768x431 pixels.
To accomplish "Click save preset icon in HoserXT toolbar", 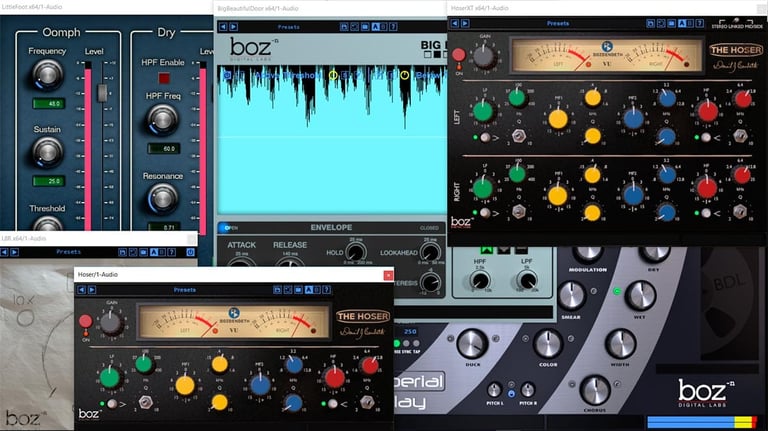I will [650, 23].
